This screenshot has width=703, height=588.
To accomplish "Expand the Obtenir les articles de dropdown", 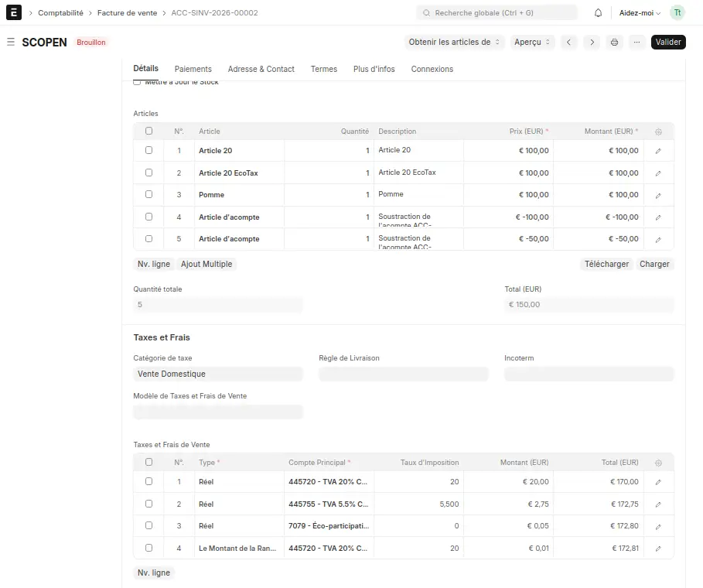I will 454,42.
